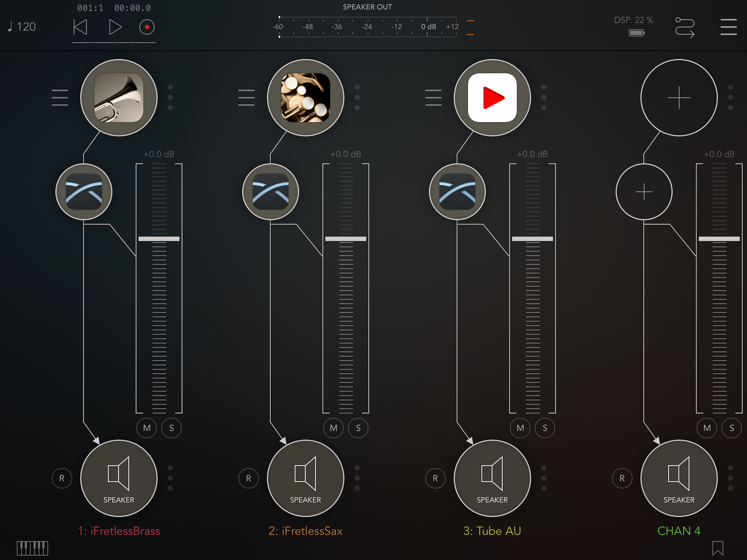Open three-dot options beside iFretlessBrass instrument

coord(170,97)
